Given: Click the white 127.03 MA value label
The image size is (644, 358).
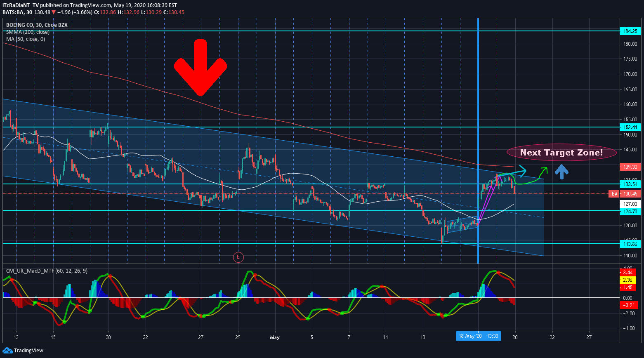Looking at the screenshot, I should point(630,204).
